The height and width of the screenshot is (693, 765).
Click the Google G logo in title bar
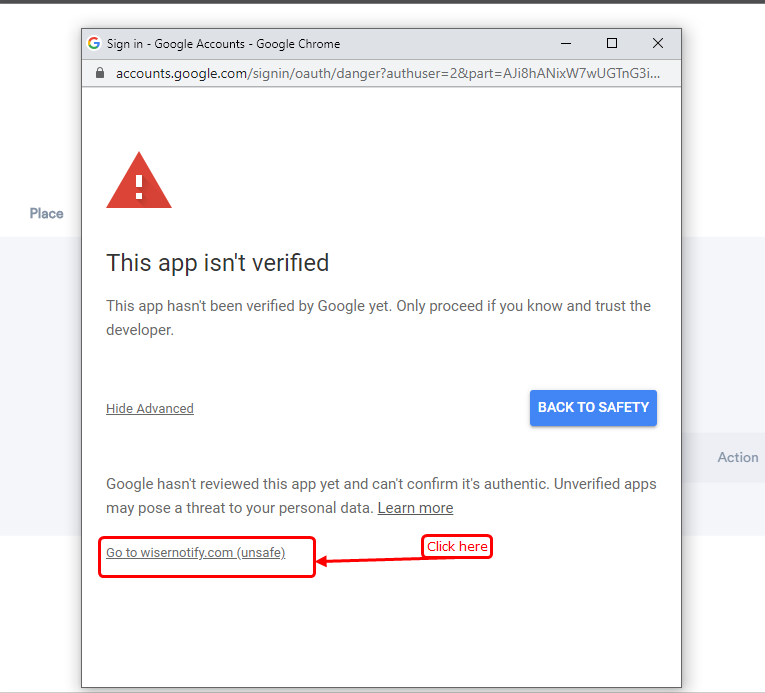(94, 43)
